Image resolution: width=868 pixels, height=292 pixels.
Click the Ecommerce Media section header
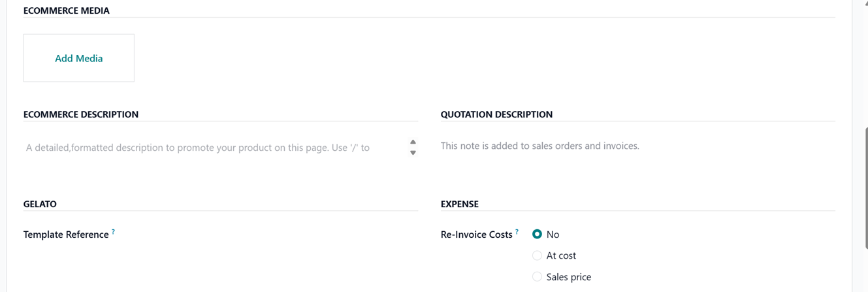pos(67,10)
